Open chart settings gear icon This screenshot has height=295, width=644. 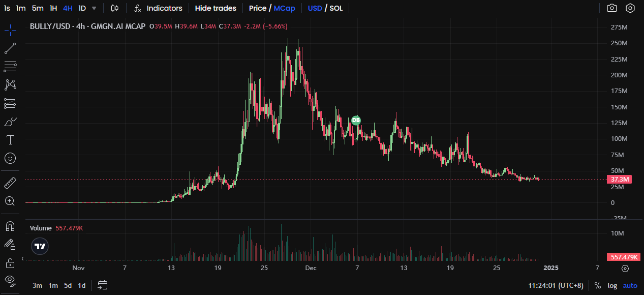(630, 8)
